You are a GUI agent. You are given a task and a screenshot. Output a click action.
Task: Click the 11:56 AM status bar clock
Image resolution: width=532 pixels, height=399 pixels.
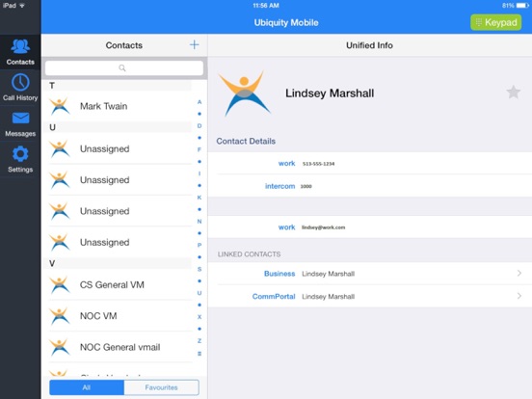point(266,6)
